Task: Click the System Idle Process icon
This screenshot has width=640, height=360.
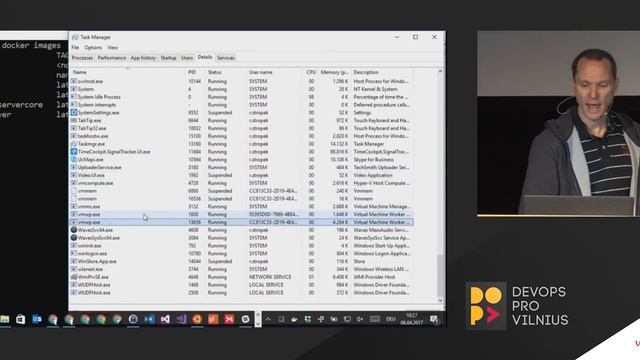Action: click(x=74, y=97)
